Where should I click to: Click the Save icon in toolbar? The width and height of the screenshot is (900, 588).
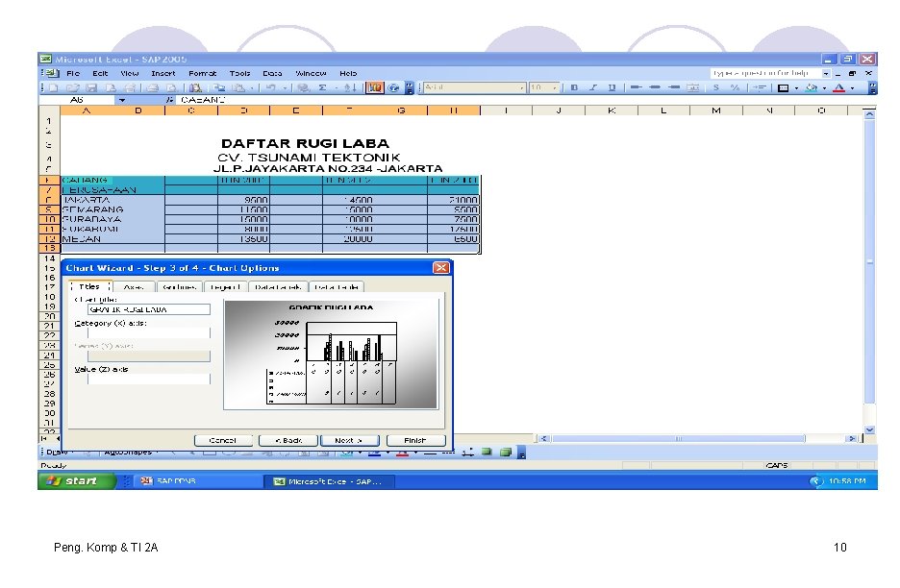click(91, 87)
